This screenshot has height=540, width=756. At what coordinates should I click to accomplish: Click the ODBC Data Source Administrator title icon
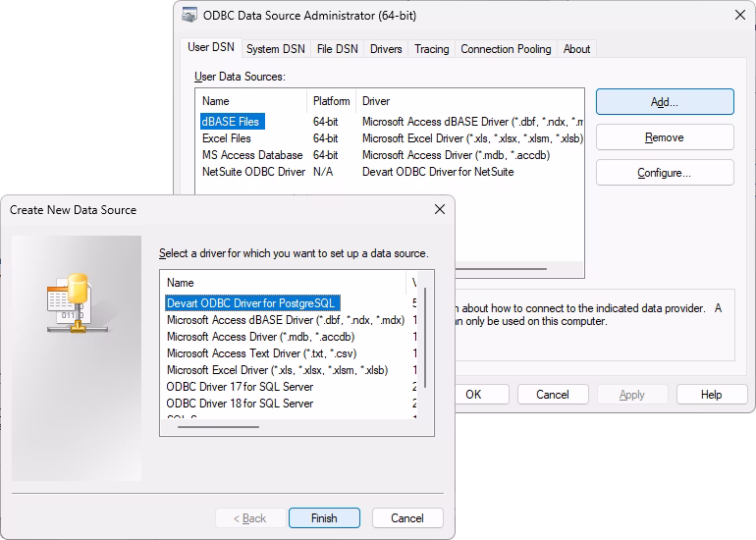pyautogui.click(x=189, y=15)
